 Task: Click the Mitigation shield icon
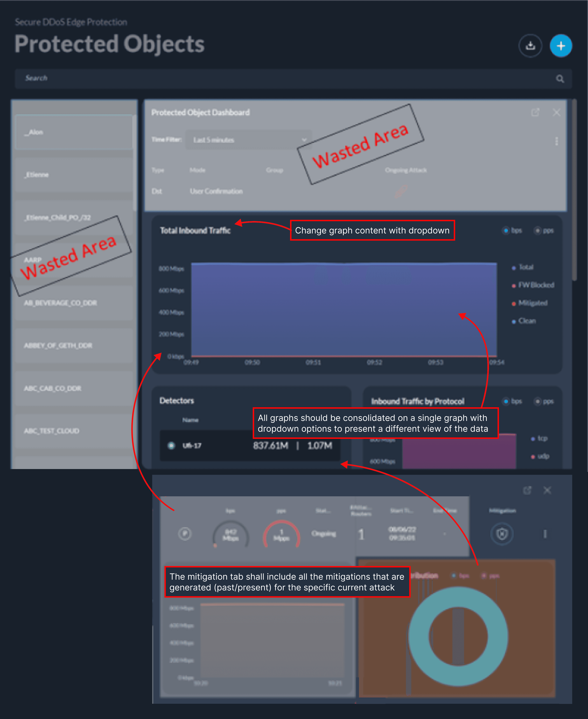[502, 534]
